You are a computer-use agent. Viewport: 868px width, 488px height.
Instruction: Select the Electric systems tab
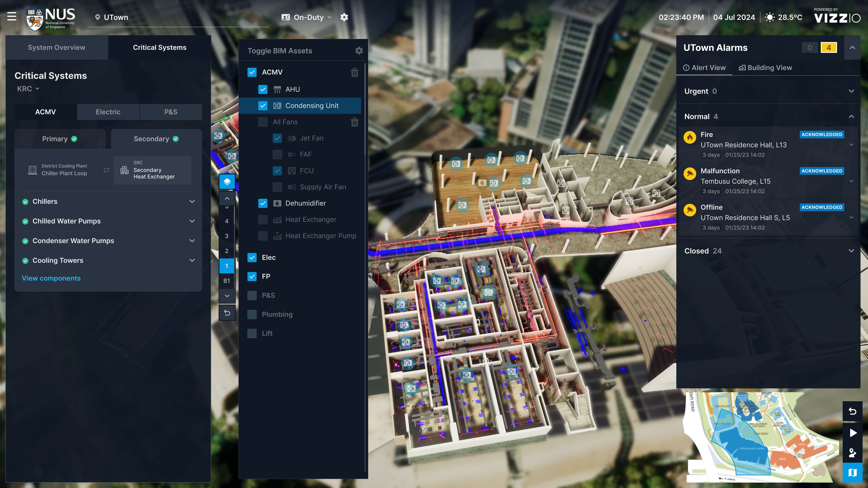point(108,112)
